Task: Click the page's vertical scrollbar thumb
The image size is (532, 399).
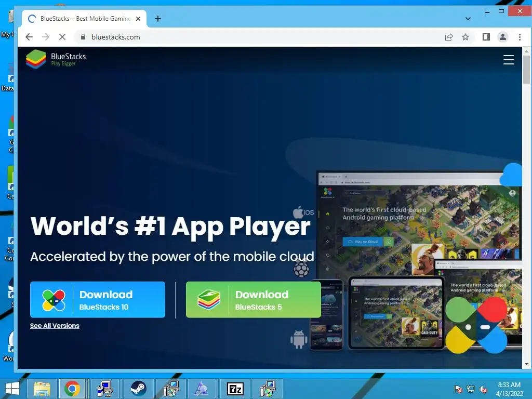Action: [x=526, y=70]
